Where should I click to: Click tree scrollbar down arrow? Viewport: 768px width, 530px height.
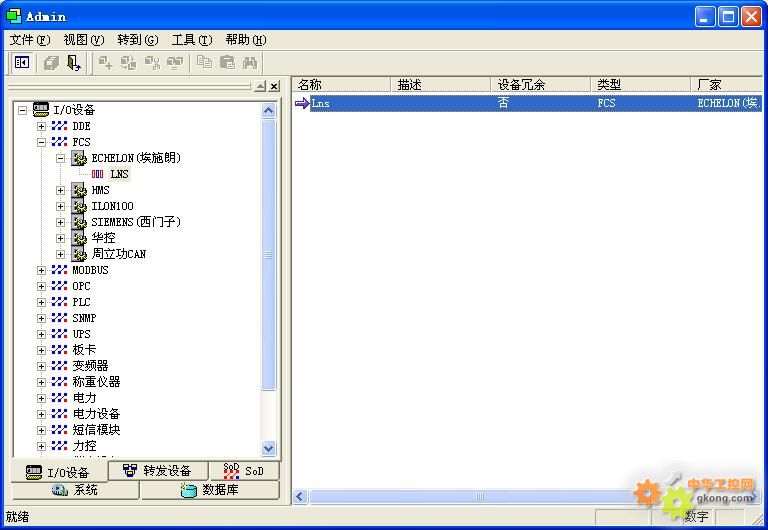click(268, 449)
